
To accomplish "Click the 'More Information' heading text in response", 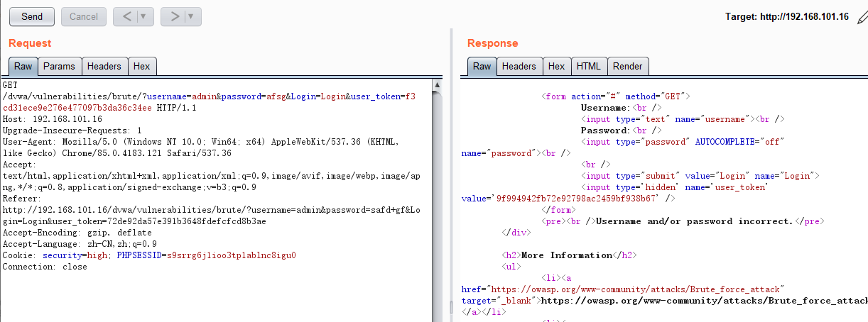I will 566,255.
